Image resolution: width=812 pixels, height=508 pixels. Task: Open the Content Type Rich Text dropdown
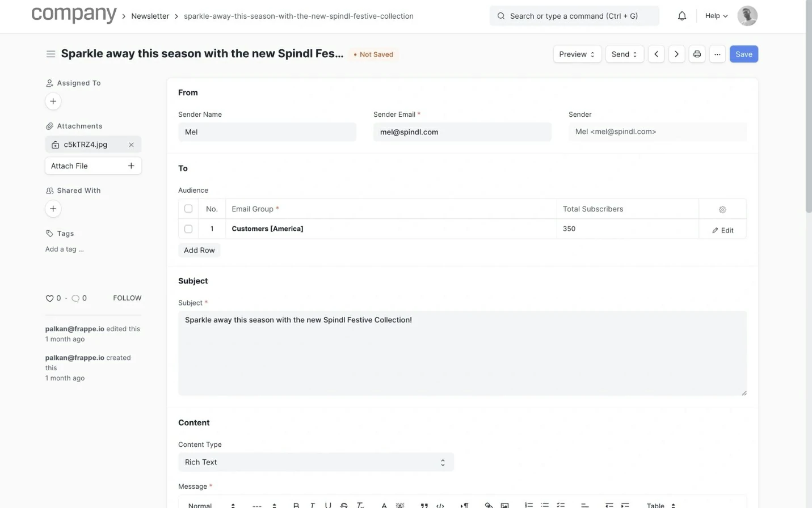315,462
